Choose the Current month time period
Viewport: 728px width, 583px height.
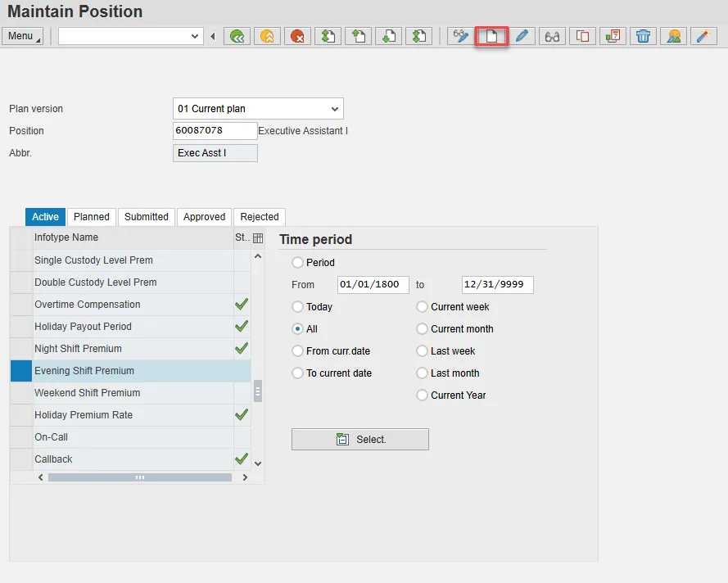tap(423, 329)
